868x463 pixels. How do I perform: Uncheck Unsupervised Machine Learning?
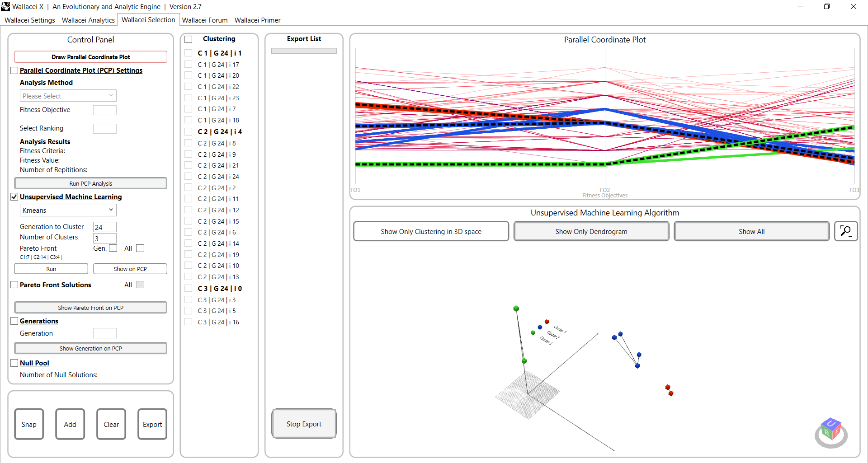point(14,196)
